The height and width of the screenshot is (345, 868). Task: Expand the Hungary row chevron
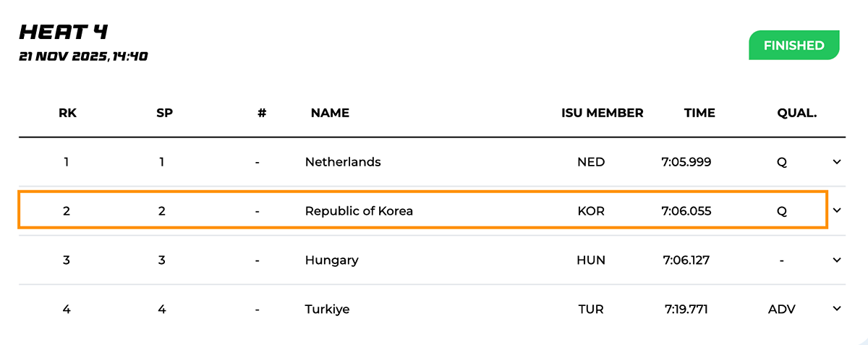click(x=837, y=260)
